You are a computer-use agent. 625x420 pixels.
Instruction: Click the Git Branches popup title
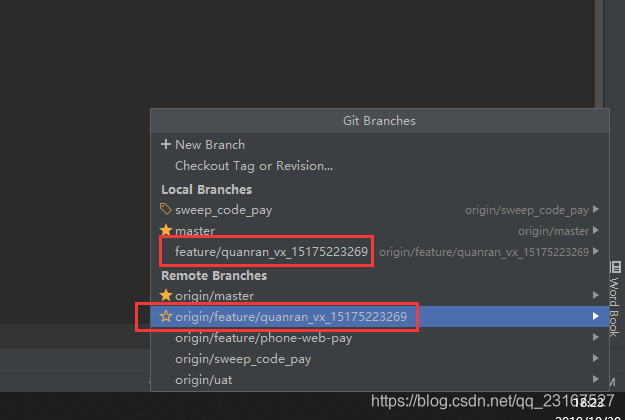[x=379, y=121]
